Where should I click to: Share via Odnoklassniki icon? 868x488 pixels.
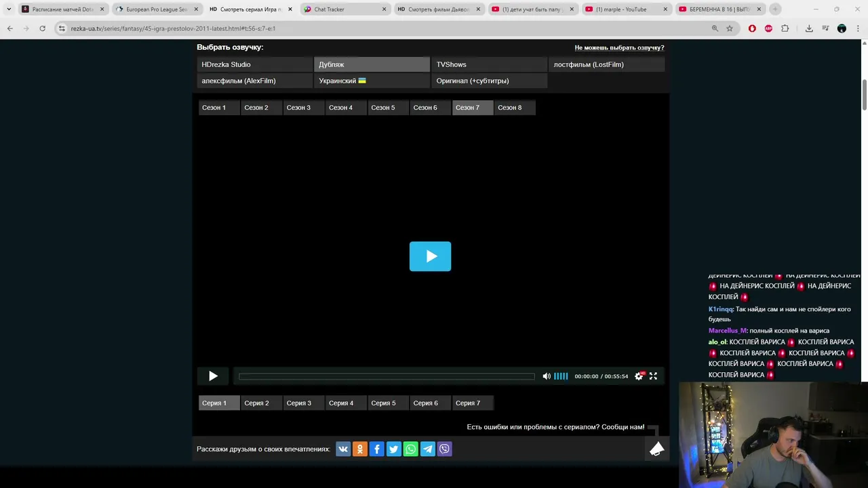click(x=360, y=449)
